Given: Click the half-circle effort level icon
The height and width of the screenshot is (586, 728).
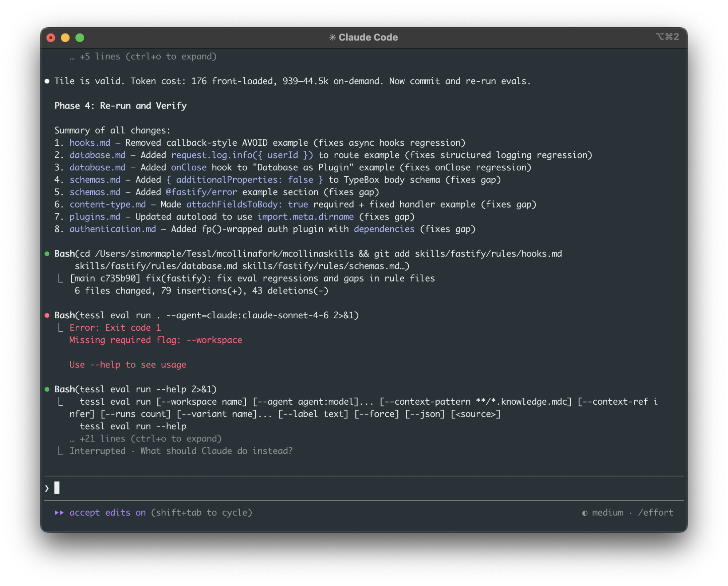Looking at the screenshot, I should point(585,513).
